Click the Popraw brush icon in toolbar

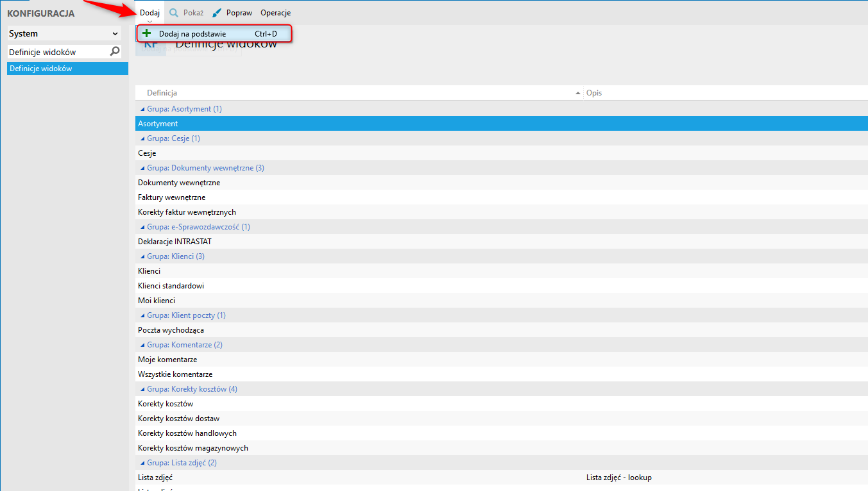tap(217, 13)
